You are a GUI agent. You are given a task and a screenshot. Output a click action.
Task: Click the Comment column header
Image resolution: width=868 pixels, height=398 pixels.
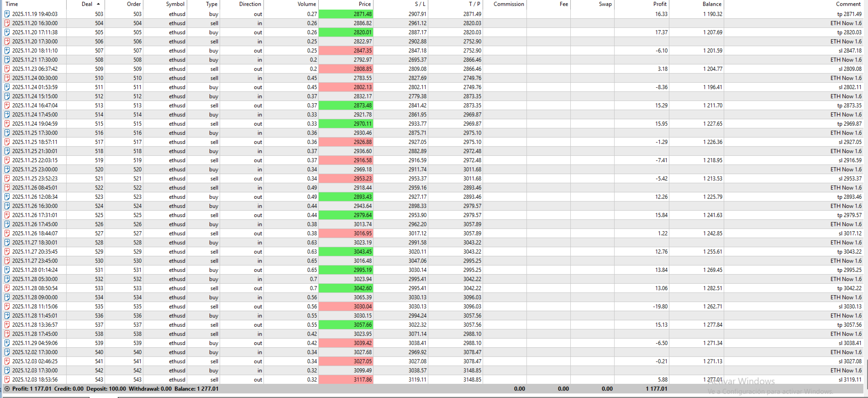849,4
